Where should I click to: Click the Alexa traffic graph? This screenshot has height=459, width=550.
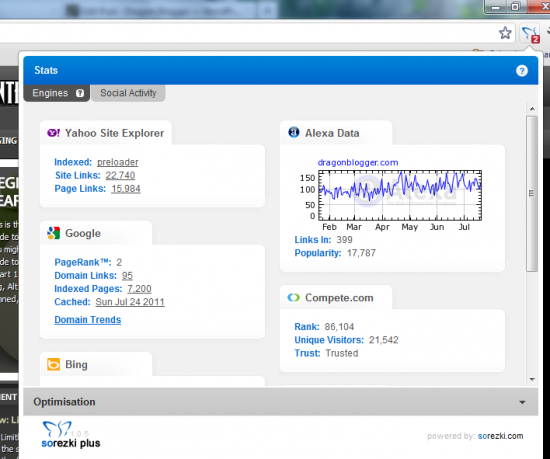pyautogui.click(x=400, y=195)
